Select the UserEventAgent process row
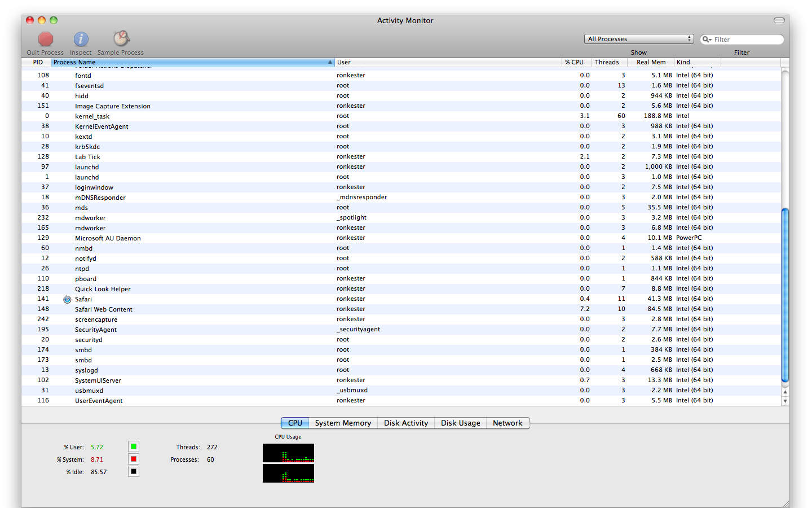 pyautogui.click(x=401, y=400)
